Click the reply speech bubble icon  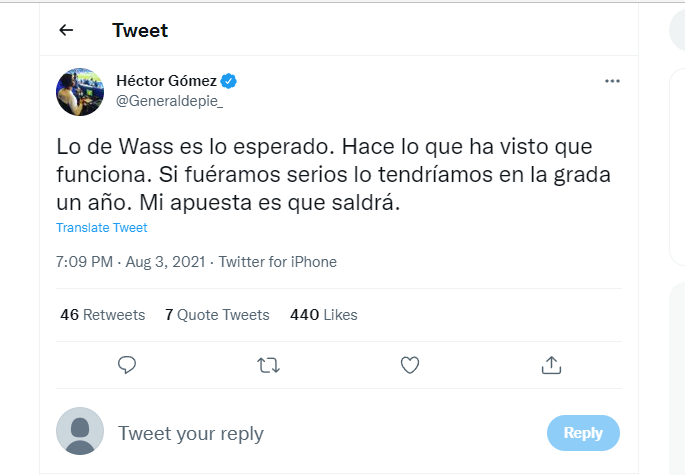coord(127,365)
